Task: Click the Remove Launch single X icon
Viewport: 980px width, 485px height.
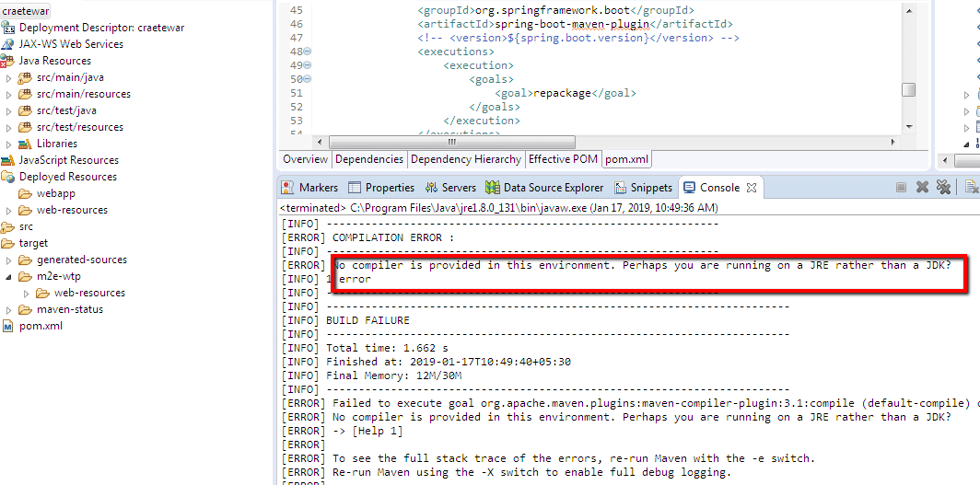Action: (x=922, y=188)
